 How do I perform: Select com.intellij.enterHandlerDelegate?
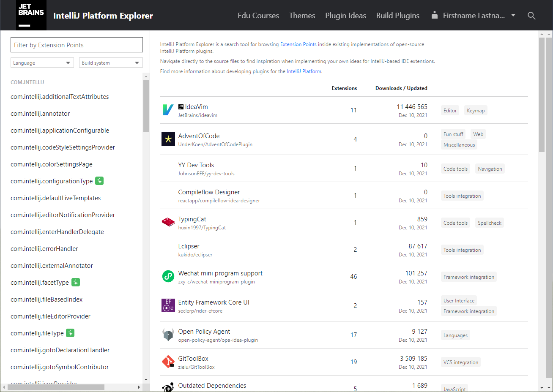click(57, 232)
